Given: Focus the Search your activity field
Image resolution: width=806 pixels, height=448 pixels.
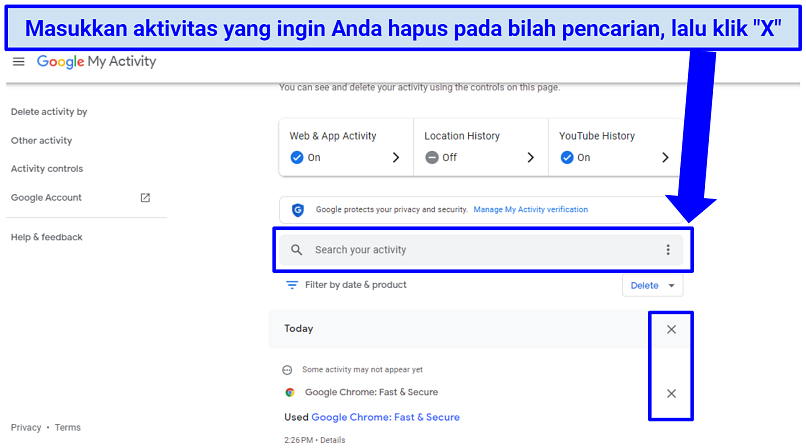Looking at the screenshot, I should pos(481,250).
